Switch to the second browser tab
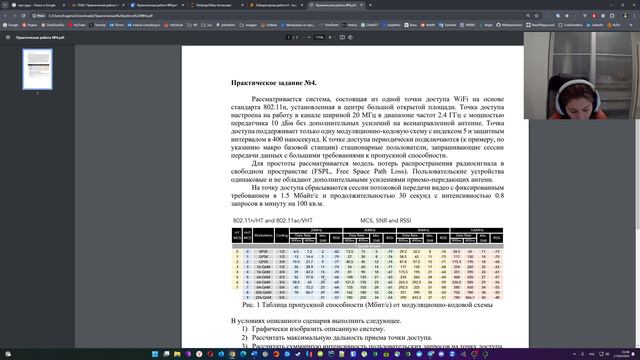Image resolution: width=640 pixels, height=360 pixels. coord(98,5)
